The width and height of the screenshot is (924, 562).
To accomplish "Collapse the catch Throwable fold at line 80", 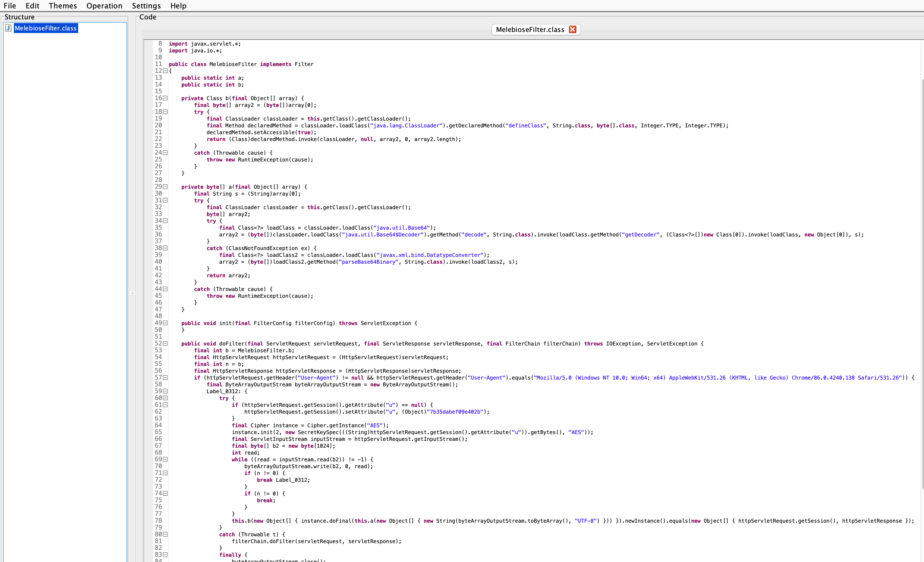I will (165, 534).
